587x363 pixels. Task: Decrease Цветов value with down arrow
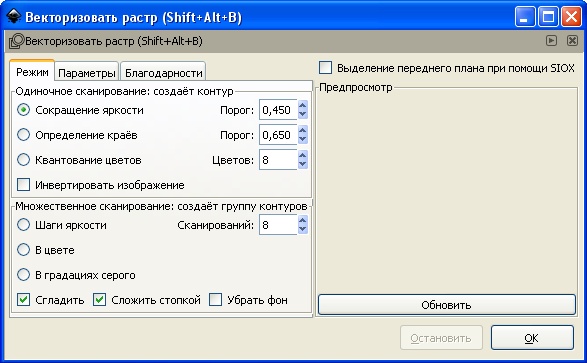(x=302, y=164)
